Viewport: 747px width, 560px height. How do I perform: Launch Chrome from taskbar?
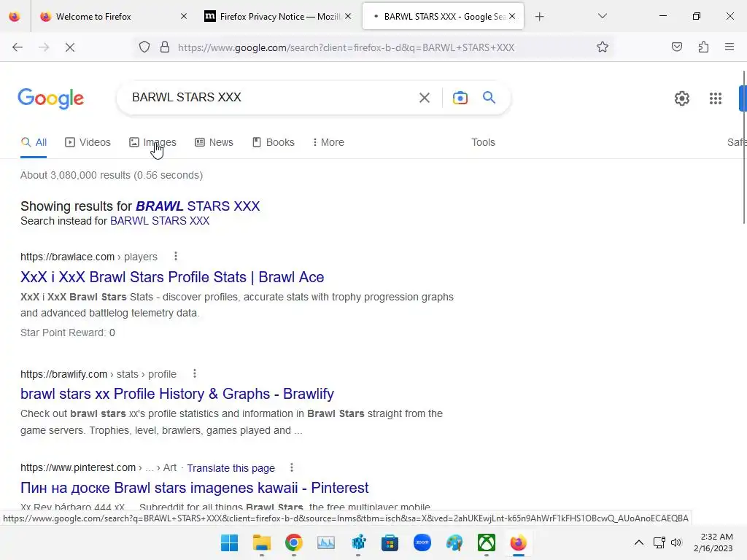[x=293, y=542]
